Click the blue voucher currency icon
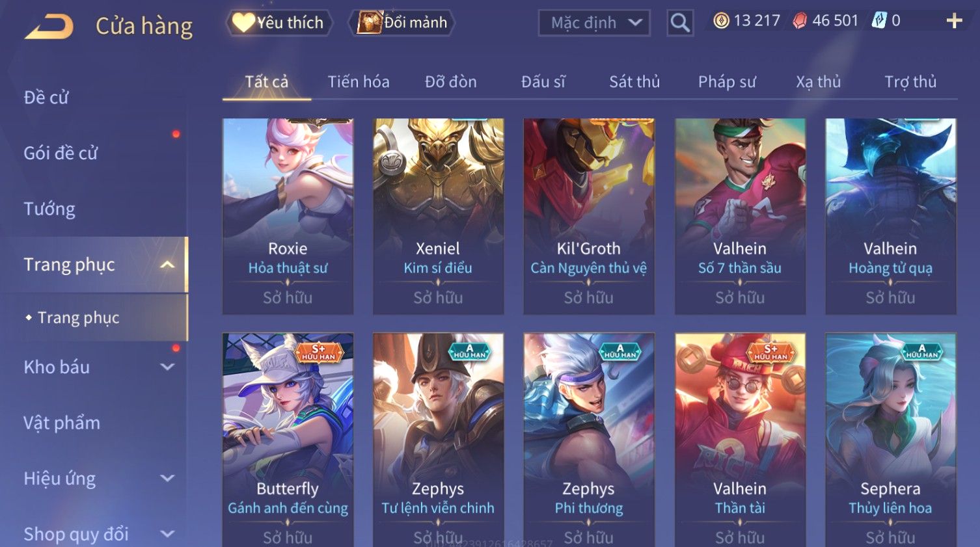 (878, 21)
